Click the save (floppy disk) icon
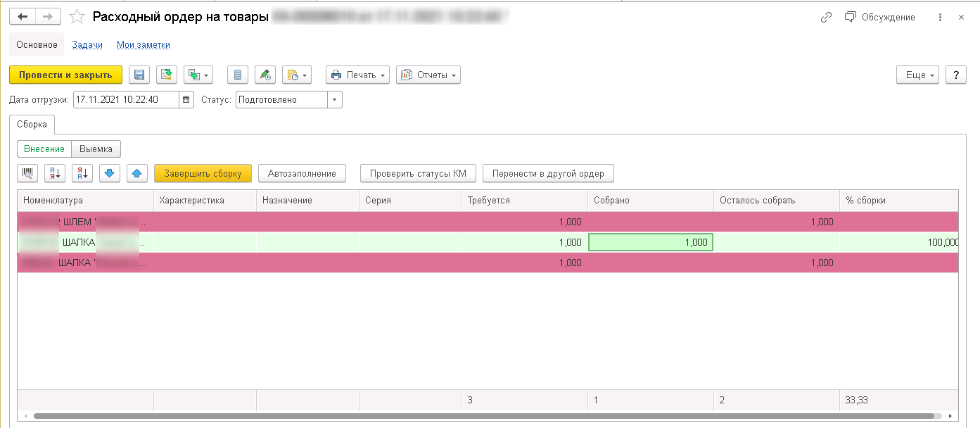Screen dimensions: 980x428 coord(139,75)
